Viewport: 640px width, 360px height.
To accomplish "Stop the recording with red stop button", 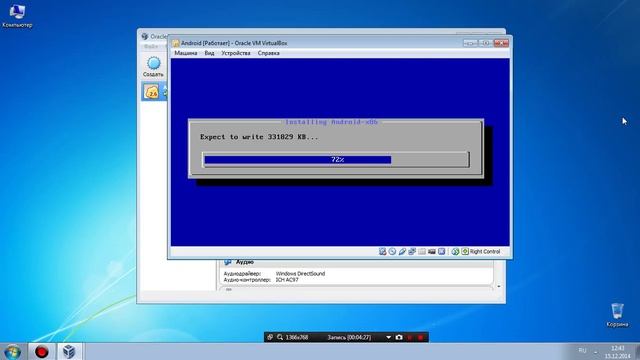I will tap(420, 337).
